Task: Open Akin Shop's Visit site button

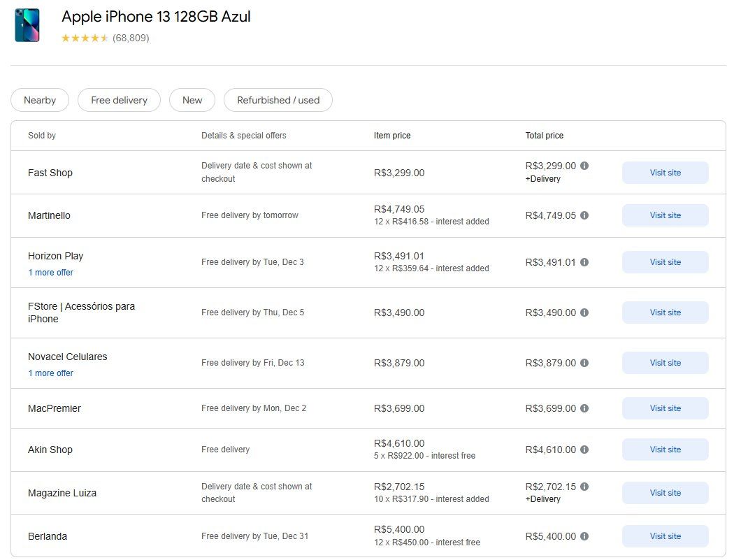Action: pyautogui.click(x=665, y=450)
